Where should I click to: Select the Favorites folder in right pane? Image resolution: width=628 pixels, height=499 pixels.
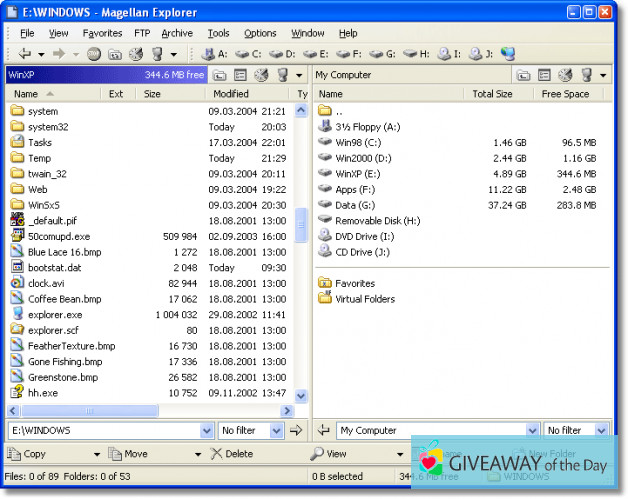[354, 283]
